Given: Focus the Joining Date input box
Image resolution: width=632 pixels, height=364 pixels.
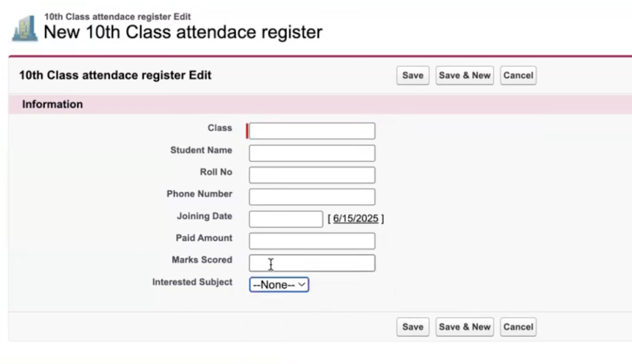Looking at the screenshot, I should [x=286, y=219].
